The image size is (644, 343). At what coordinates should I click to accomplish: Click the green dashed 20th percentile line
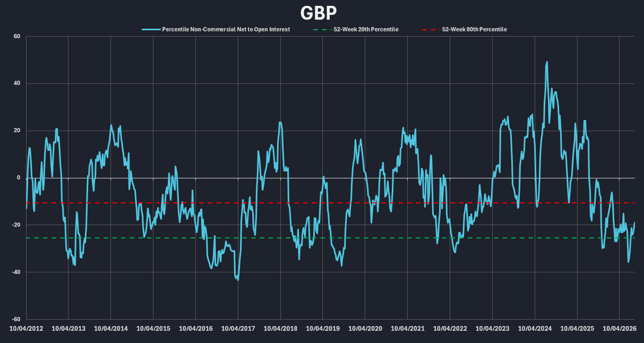(330, 238)
